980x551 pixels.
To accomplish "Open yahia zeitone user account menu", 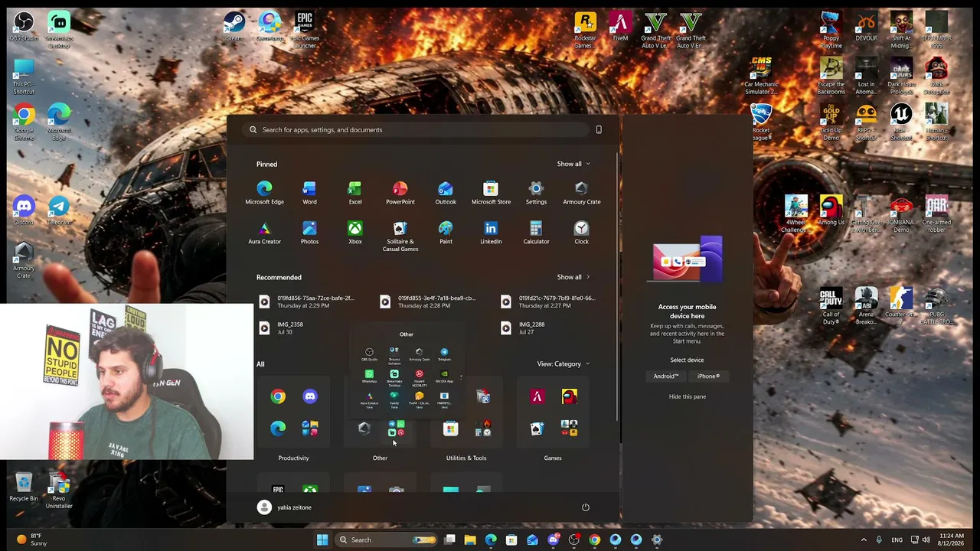I will tap(285, 507).
